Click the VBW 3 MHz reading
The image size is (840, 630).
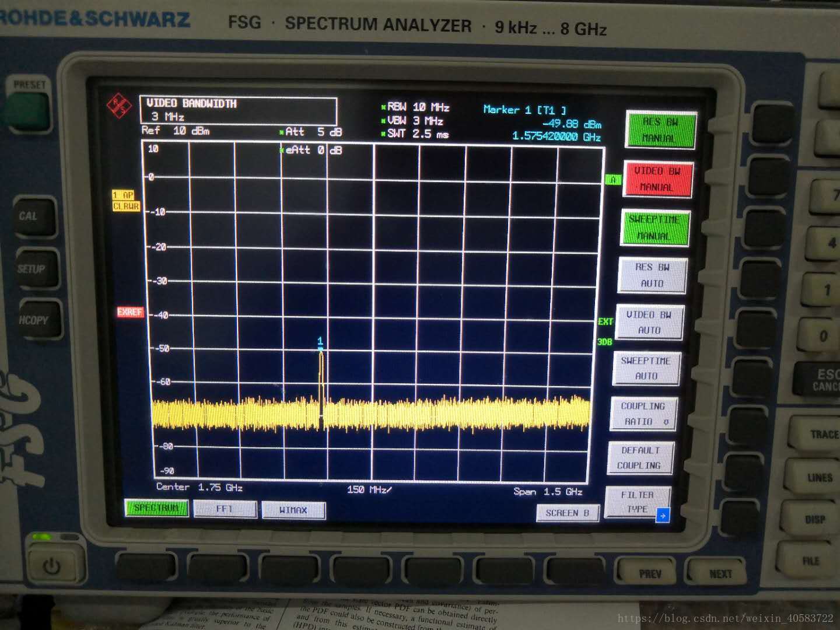pyautogui.click(x=412, y=121)
